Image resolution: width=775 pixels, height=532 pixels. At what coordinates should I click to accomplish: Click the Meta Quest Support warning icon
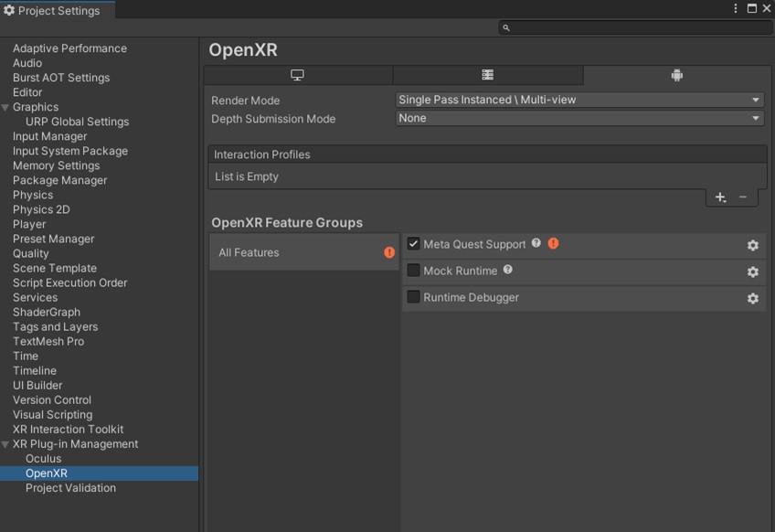pos(553,243)
